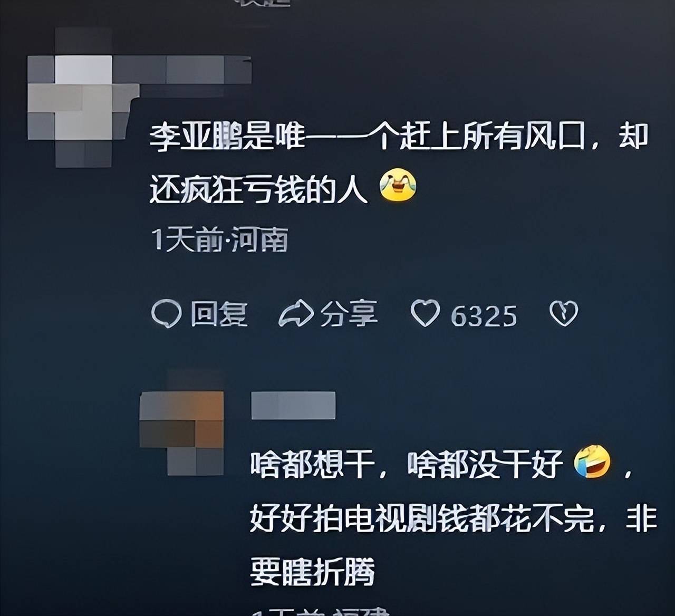The width and height of the screenshot is (675, 616).
Task: Click the 回复 label under the first comment
Action: click(x=219, y=314)
